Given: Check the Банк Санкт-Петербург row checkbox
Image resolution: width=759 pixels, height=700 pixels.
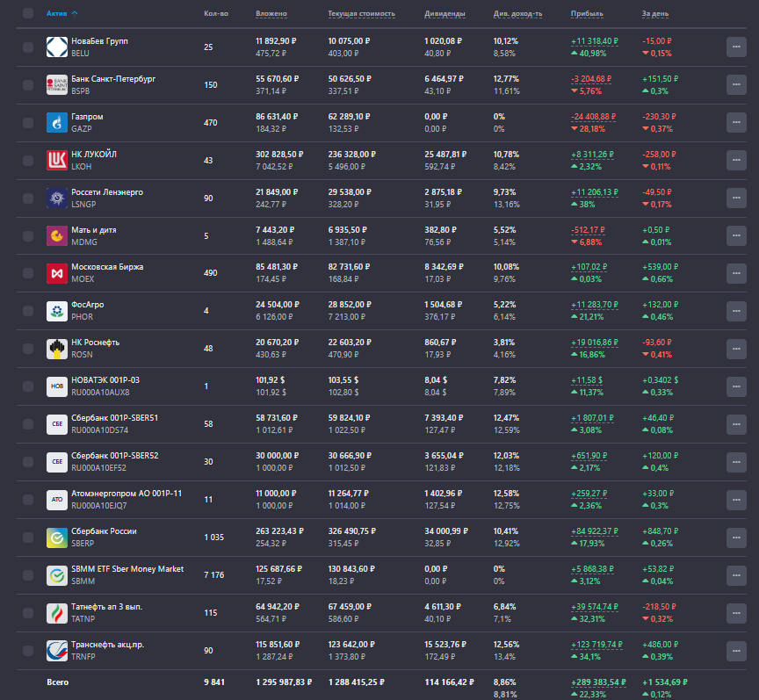Looking at the screenshot, I should tap(28, 84).
